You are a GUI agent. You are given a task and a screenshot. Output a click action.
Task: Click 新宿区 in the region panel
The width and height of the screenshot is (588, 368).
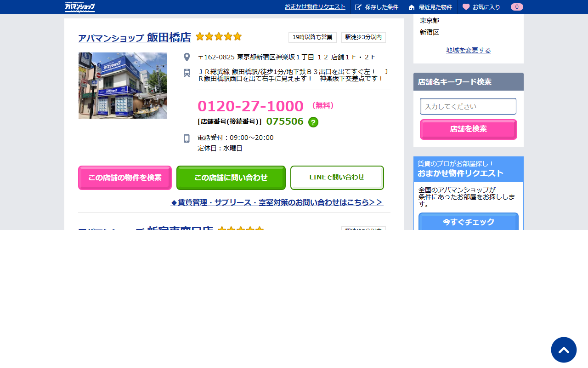430,32
